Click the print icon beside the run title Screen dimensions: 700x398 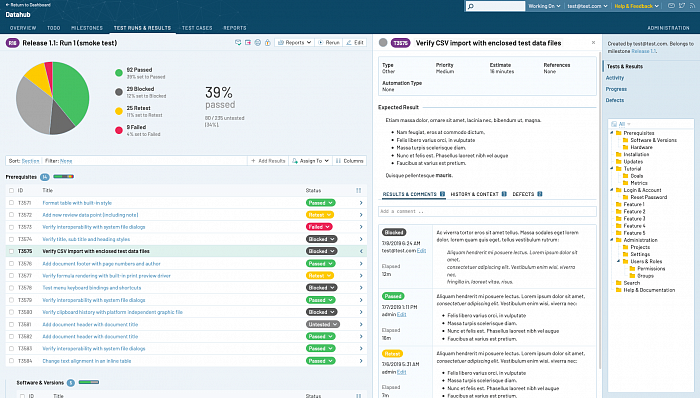258,42
